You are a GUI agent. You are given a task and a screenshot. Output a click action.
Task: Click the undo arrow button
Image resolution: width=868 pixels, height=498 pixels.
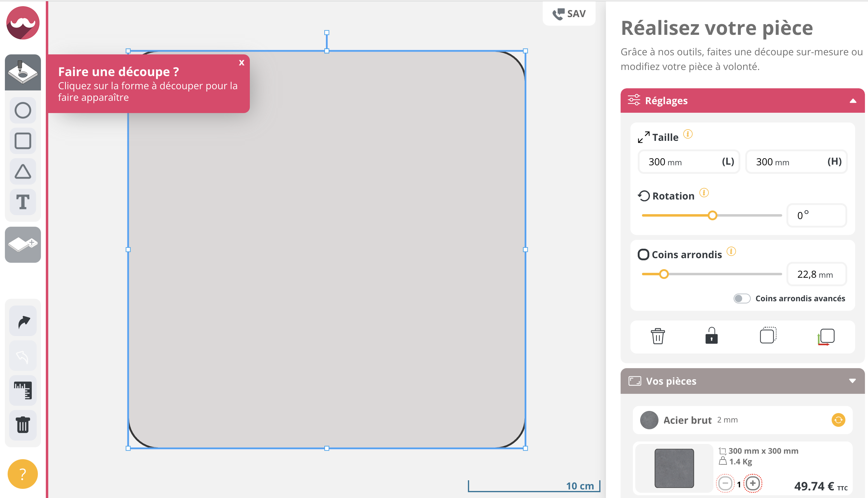coord(23,356)
